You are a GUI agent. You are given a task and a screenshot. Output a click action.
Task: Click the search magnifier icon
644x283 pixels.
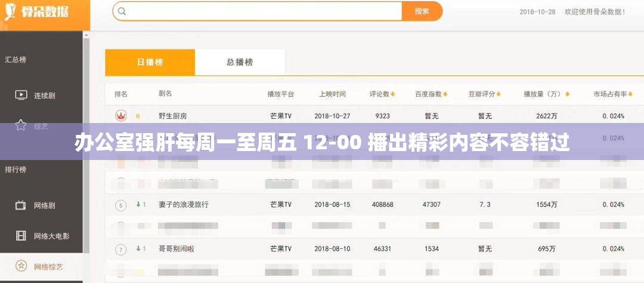[122, 11]
